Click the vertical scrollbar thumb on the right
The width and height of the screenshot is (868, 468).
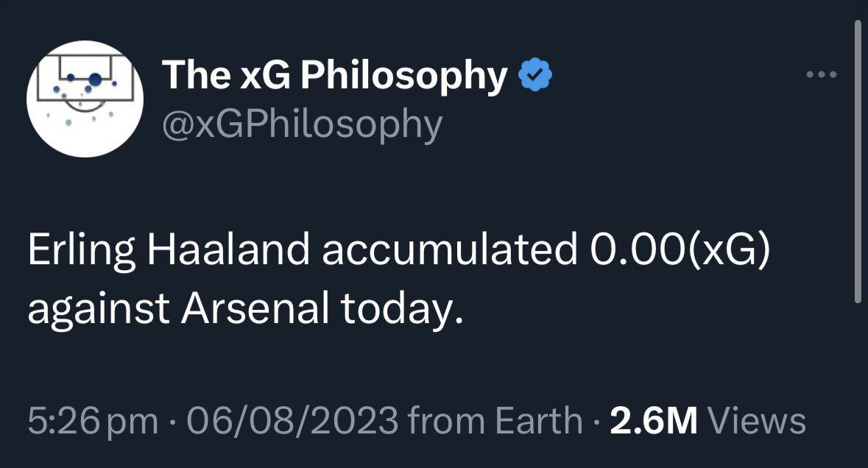tap(856, 162)
